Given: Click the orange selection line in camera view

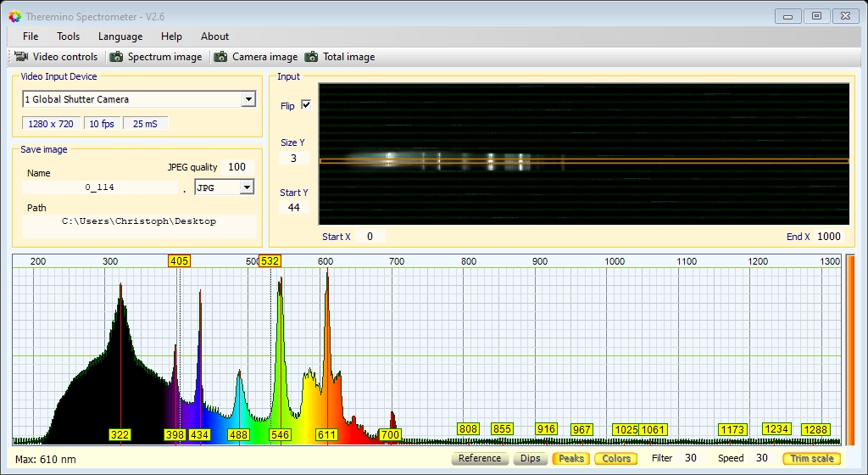Looking at the screenshot, I should (x=584, y=161).
